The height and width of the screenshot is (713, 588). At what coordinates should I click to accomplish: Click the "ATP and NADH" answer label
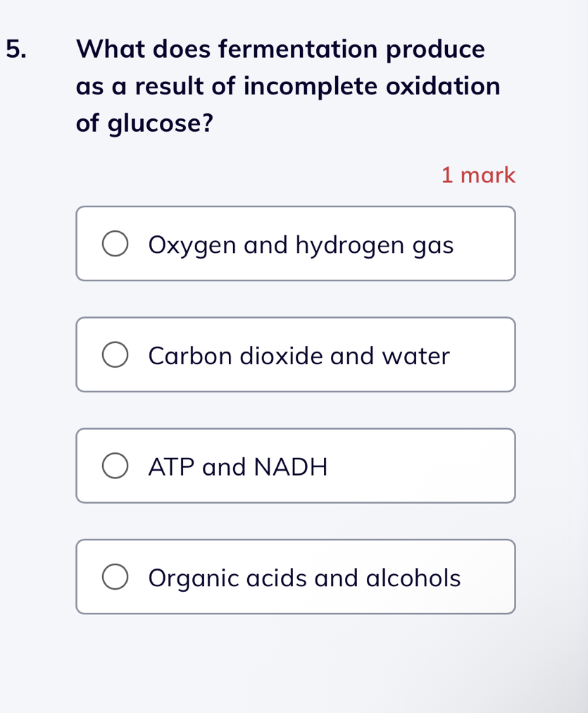tap(238, 466)
